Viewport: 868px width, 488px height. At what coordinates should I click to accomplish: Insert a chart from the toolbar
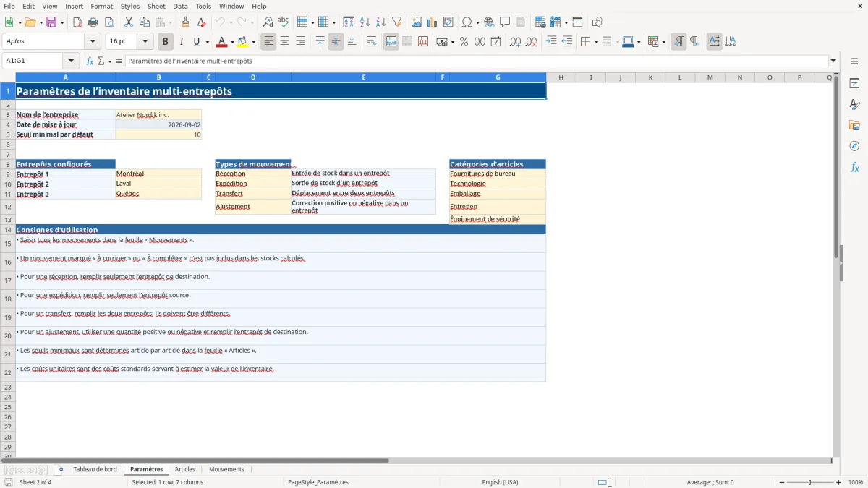coord(433,22)
